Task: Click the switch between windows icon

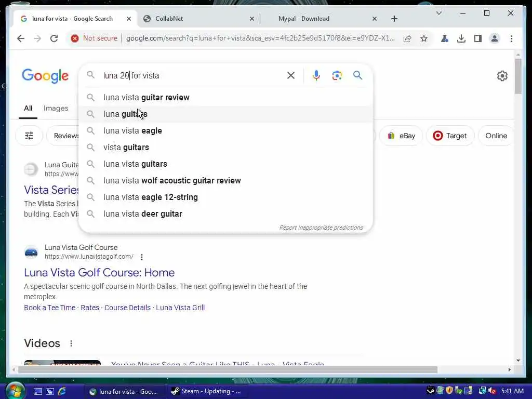Action: coord(50,392)
